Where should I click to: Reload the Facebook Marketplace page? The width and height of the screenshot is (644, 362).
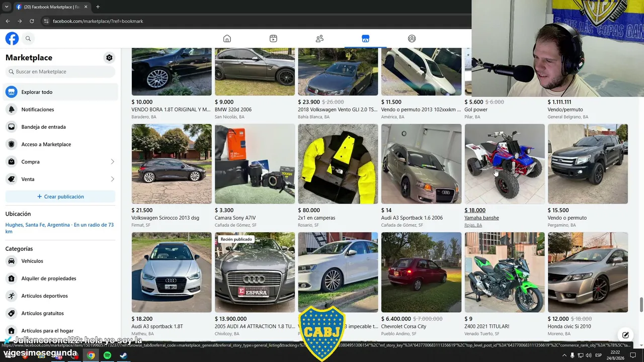(x=32, y=21)
